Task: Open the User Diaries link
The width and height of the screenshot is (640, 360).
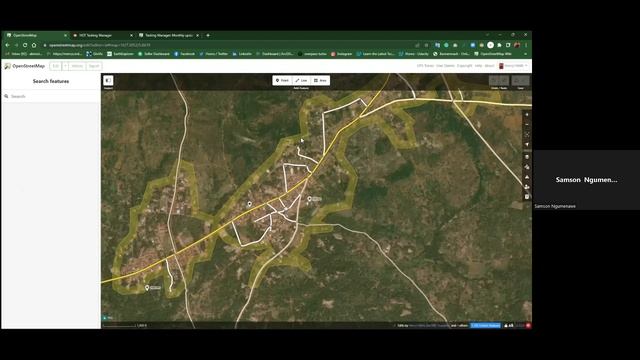Action: point(445,66)
